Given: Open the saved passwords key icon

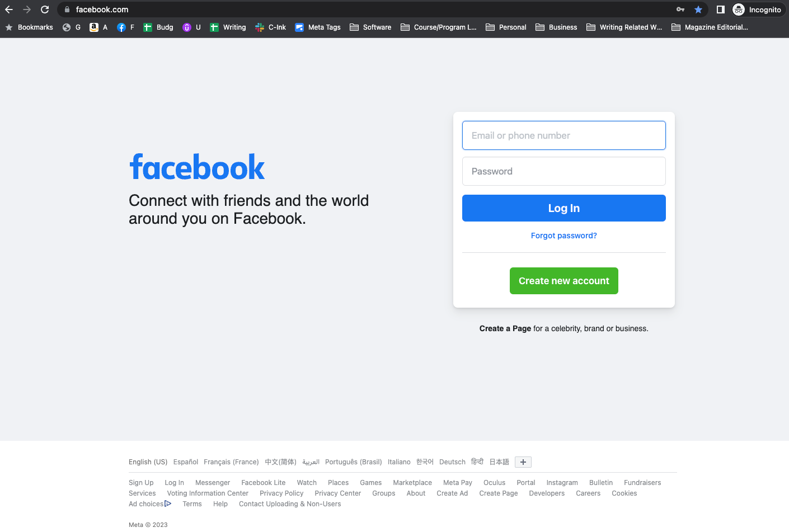Looking at the screenshot, I should pos(680,10).
